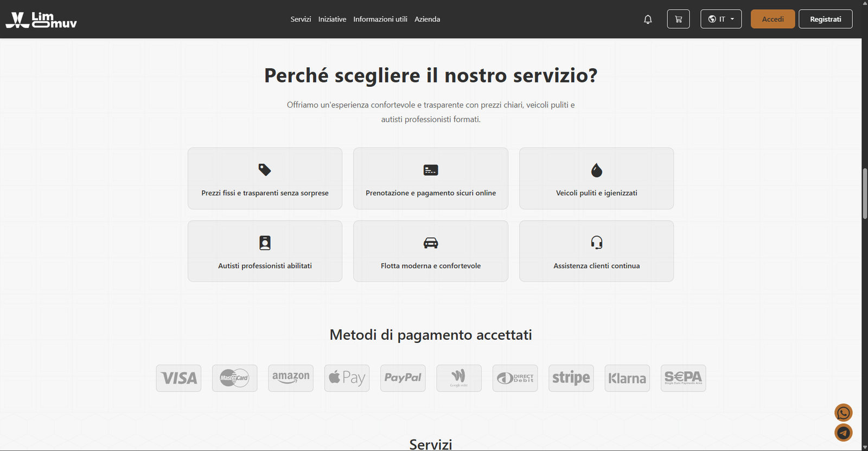Click the water drop icon
The height and width of the screenshot is (451, 868).
pyautogui.click(x=596, y=170)
